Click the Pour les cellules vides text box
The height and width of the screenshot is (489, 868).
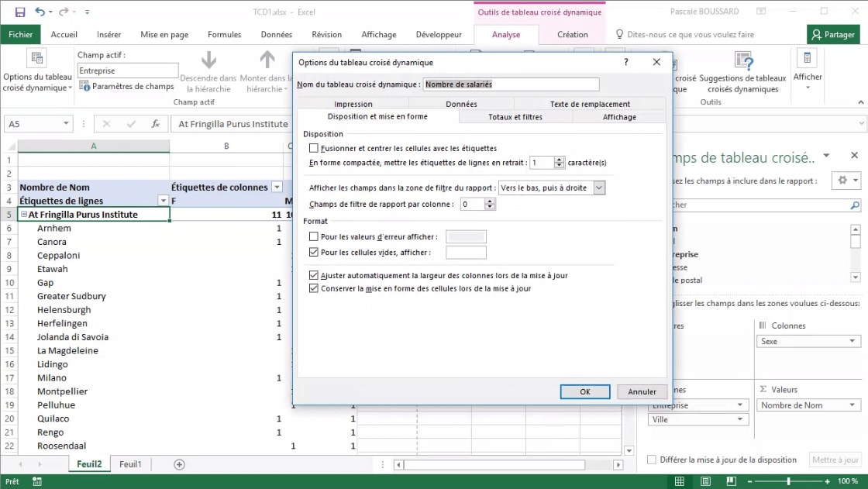[x=466, y=253]
